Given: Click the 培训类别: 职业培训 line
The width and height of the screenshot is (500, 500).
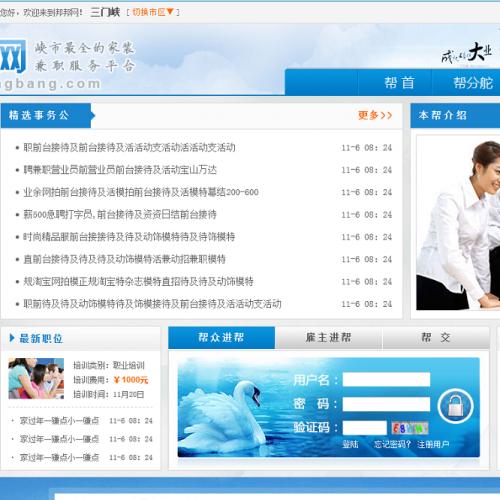Looking at the screenshot, I should [x=109, y=365].
